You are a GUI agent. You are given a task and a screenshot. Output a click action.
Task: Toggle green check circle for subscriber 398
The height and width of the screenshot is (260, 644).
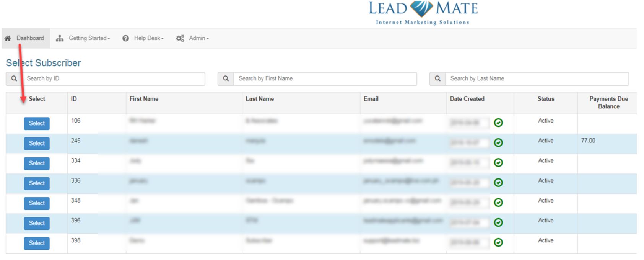pyautogui.click(x=498, y=242)
